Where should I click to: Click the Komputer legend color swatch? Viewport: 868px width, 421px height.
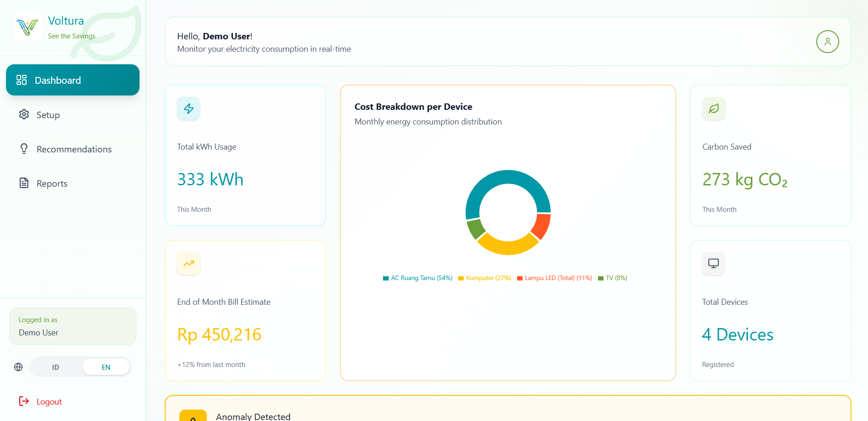click(x=461, y=278)
